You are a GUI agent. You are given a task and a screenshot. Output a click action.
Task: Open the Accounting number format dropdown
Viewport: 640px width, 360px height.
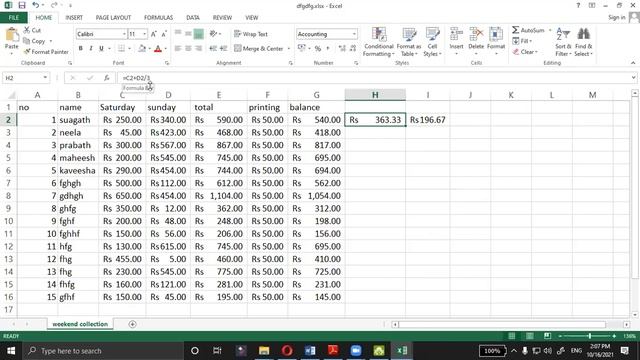(x=354, y=34)
